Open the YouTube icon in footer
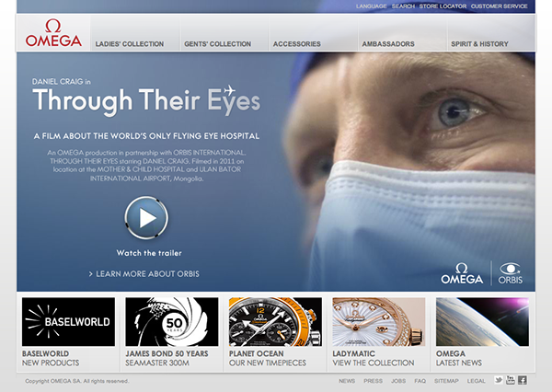This screenshot has height=392, width=552. point(510,380)
